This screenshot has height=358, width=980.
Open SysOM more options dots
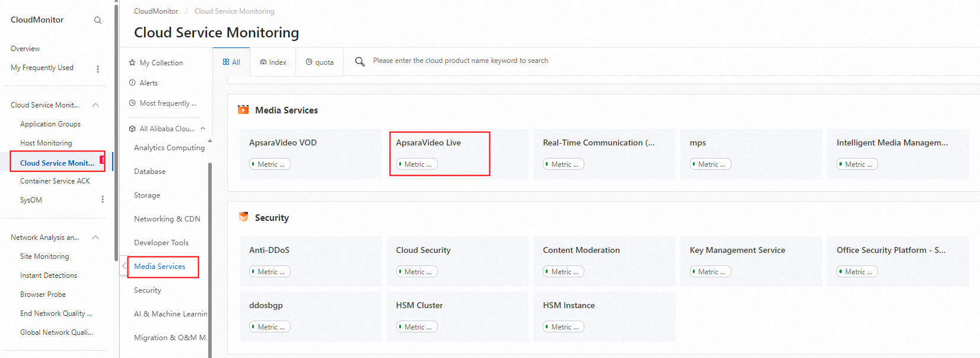coord(103,199)
